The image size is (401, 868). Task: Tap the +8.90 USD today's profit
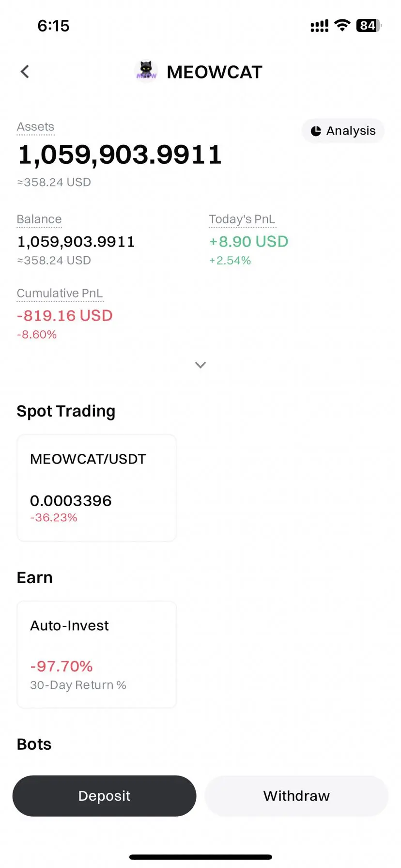pos(248,241)
